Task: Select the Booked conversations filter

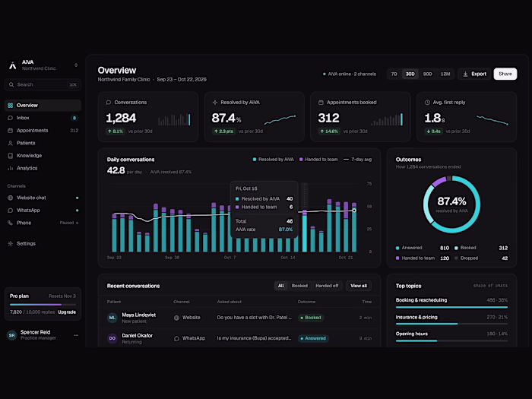Action: [299, 286]
